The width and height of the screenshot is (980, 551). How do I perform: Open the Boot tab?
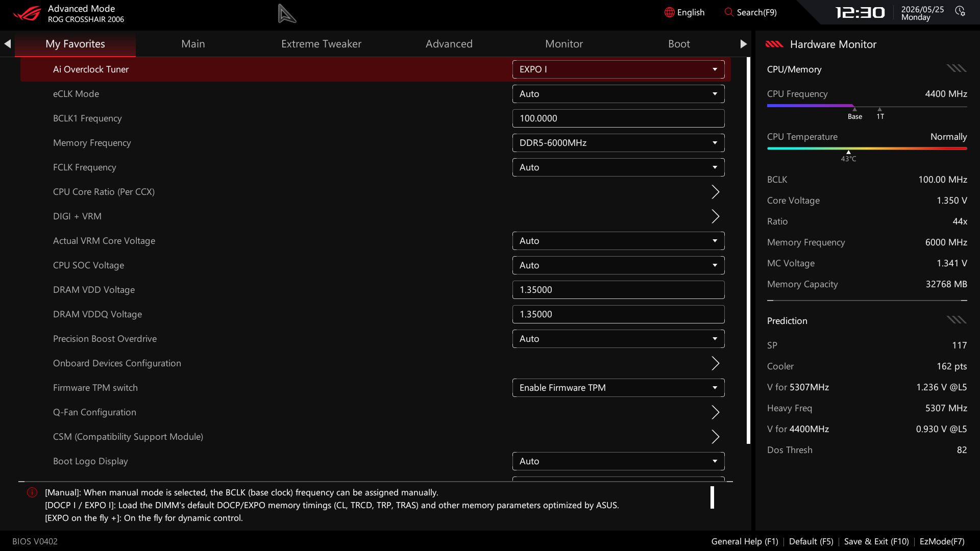679,44
